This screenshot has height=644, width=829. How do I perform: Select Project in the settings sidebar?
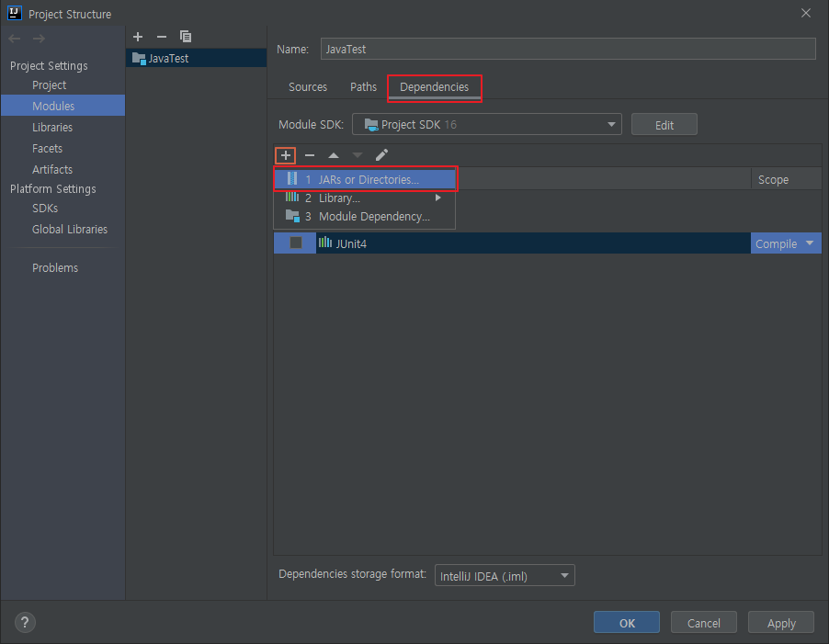pyautogui.click(x=49, y=85)
